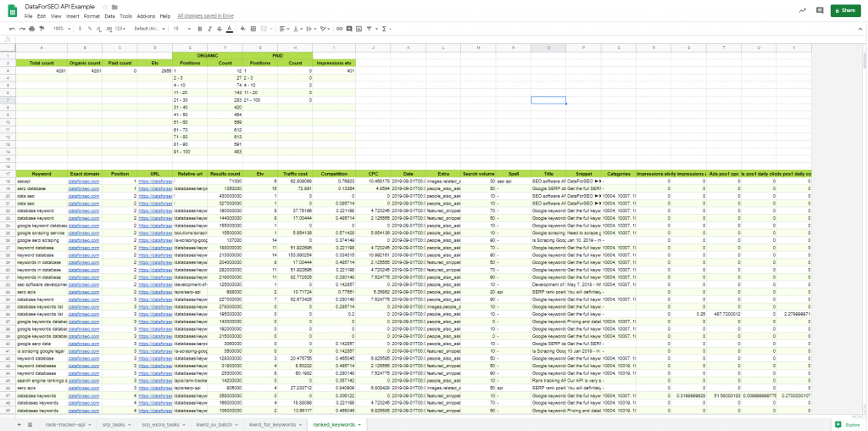Format selection as percent
Image resolution: width=868 pixels, height=431 pixels.
tap(90, 29)
